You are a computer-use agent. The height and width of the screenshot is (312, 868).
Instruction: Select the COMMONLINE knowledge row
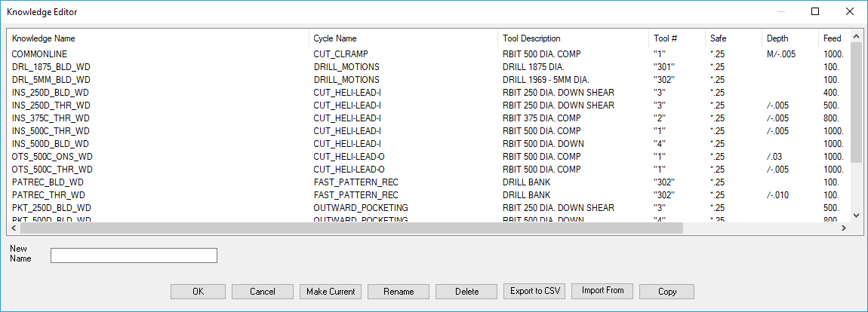[39, 54]
